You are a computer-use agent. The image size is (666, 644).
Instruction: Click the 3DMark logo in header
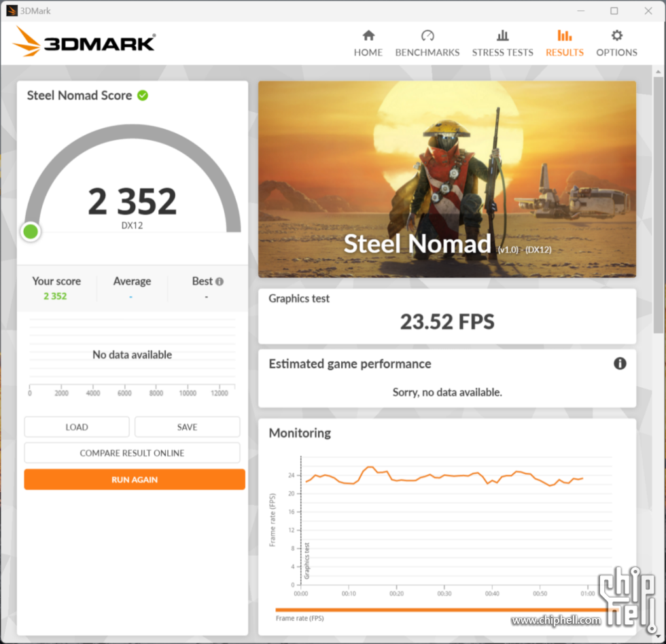pos(84,42)
